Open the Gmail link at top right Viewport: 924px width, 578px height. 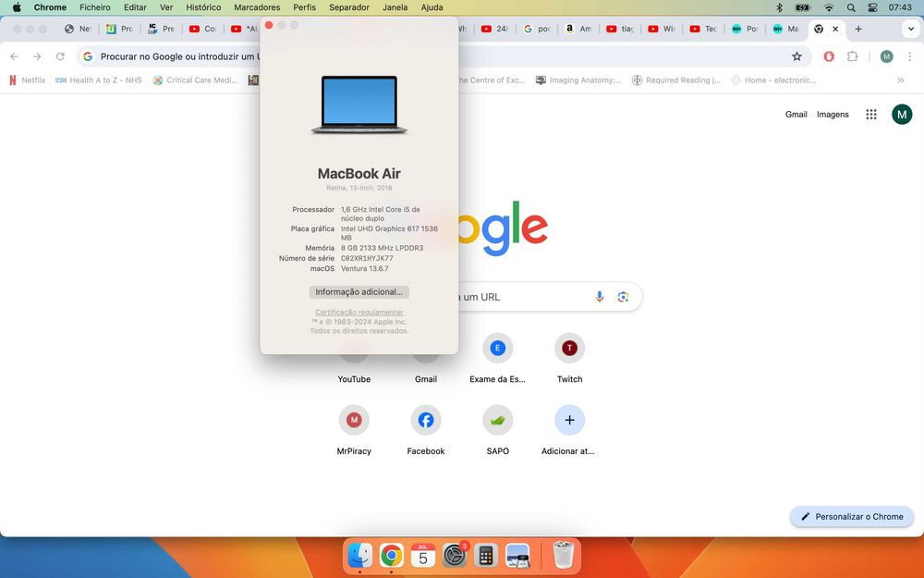(796, 115)
